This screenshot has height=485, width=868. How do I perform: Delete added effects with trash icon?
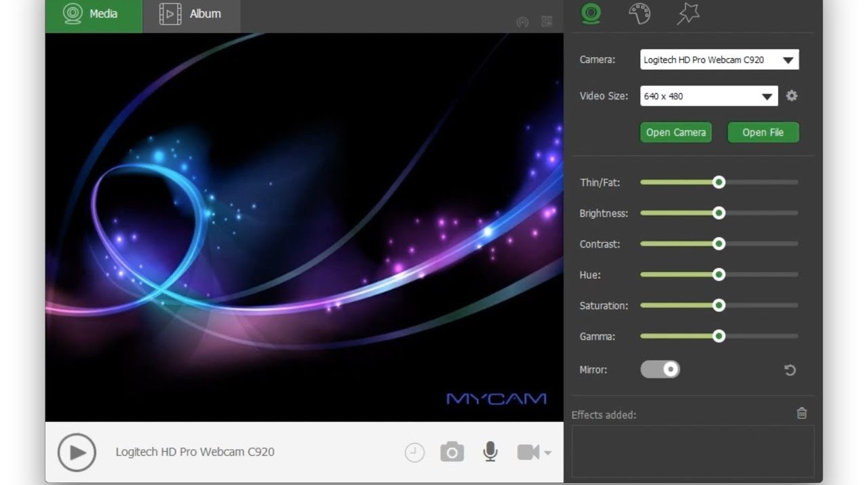[x=802, y=413]
